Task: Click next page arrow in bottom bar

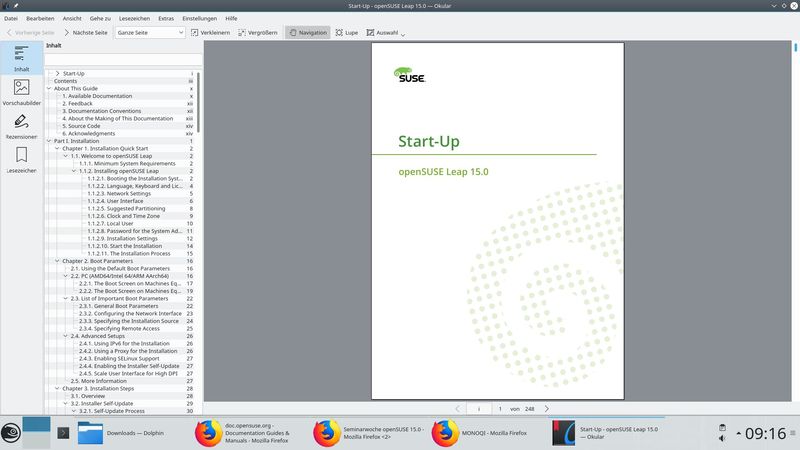Action: 546,409
